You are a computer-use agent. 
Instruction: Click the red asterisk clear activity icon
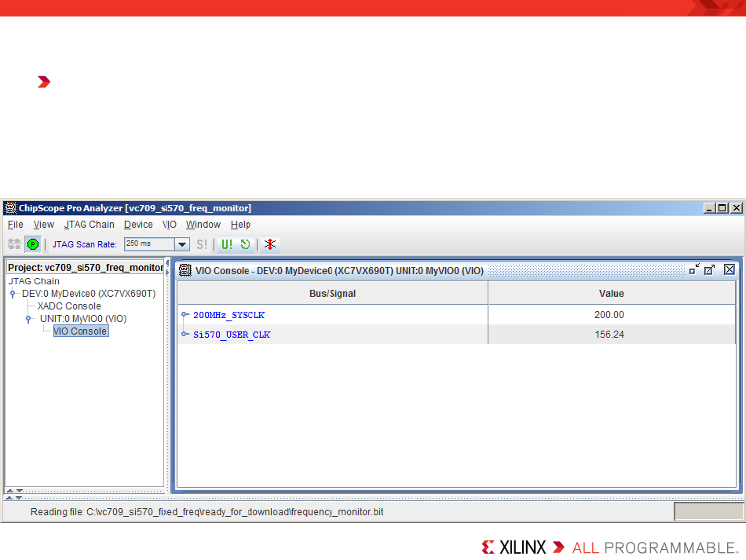point(270,244)
